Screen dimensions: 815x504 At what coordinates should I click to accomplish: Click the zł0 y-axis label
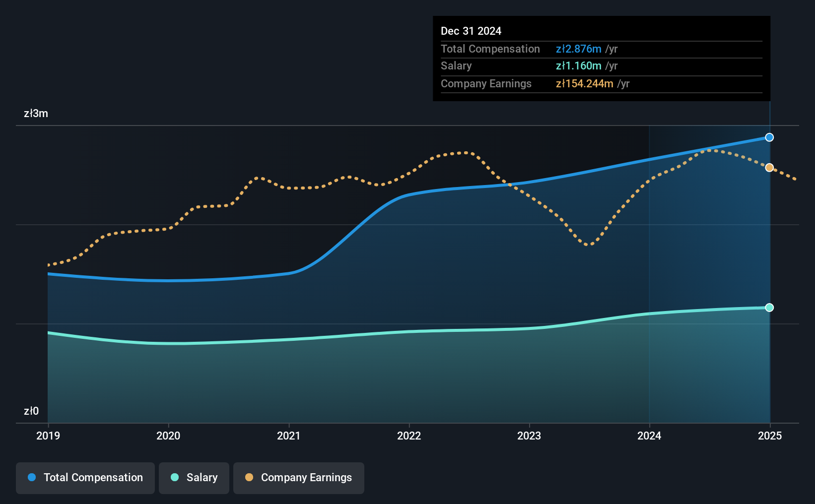pyautogui.click(x=31, y=411)
